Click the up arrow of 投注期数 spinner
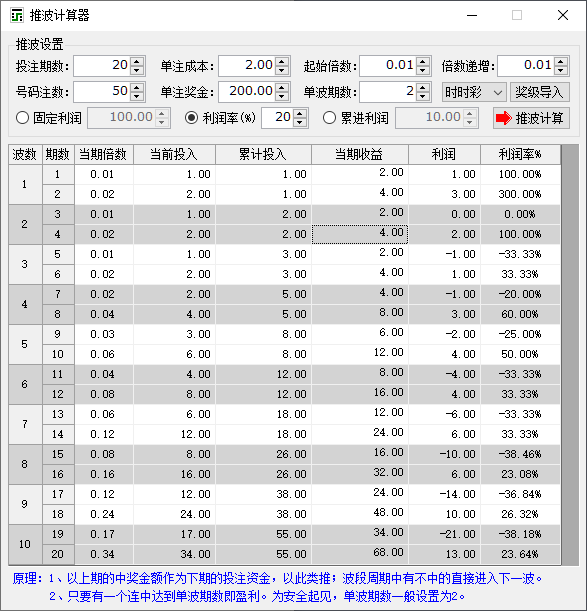This screenshot has height=611, width=587. pos(136,61)
